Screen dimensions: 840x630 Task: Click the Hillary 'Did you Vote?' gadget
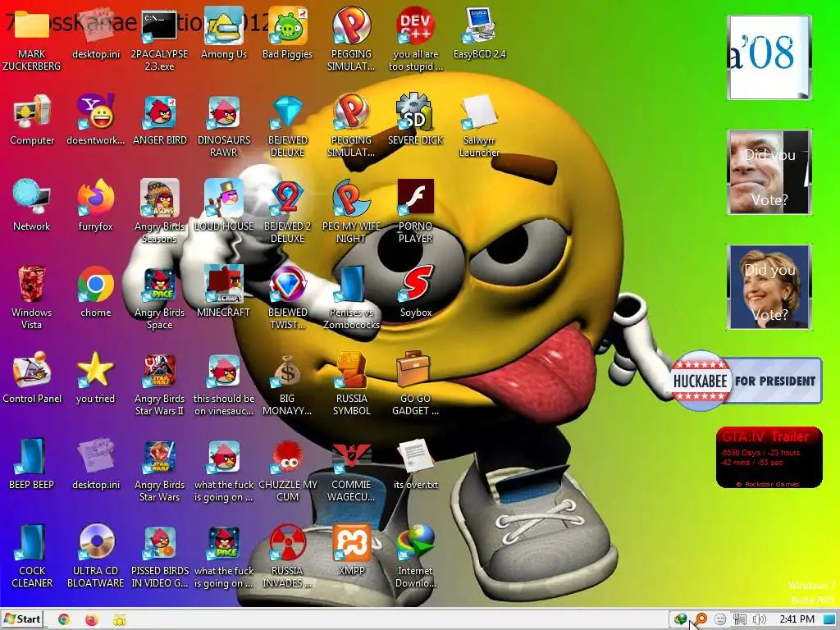click(769, 287)
